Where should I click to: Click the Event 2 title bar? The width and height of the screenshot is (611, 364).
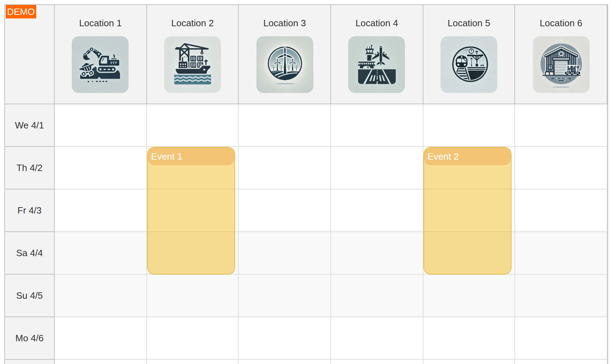pyautogui.click(x=467, y=156)
